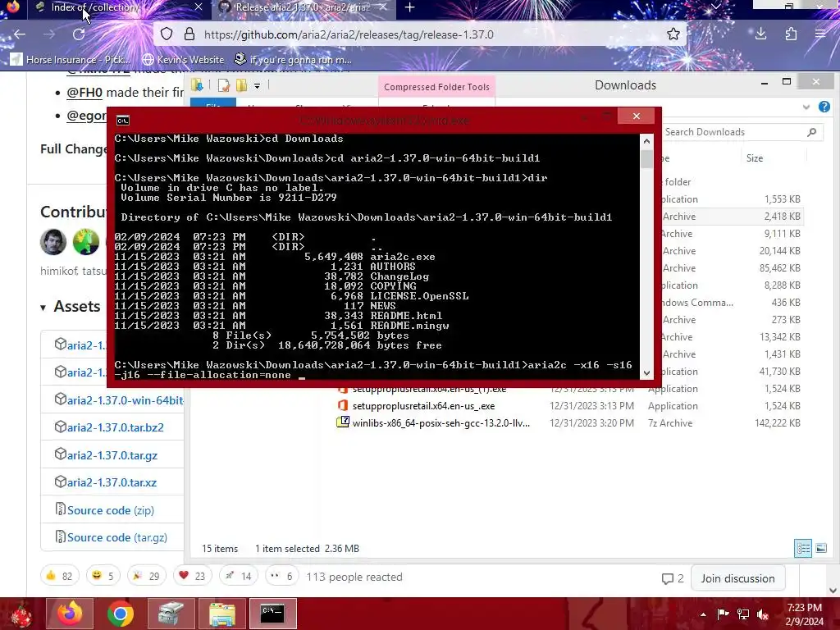Click zip file icon beside Source code (zip)
This screenshot has height=630, width=840.
(61, 509)
